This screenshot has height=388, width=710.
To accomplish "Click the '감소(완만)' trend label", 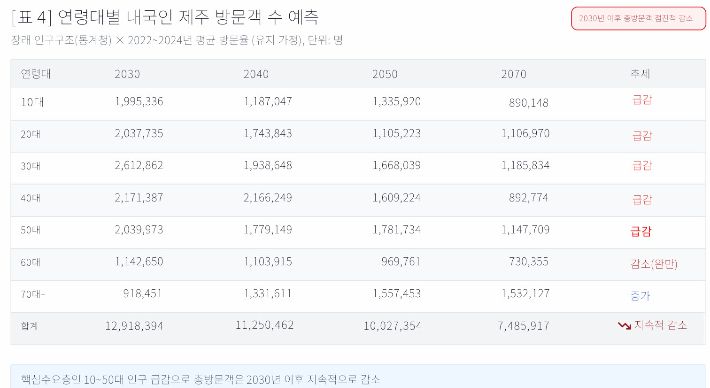I will click(654, 264).
